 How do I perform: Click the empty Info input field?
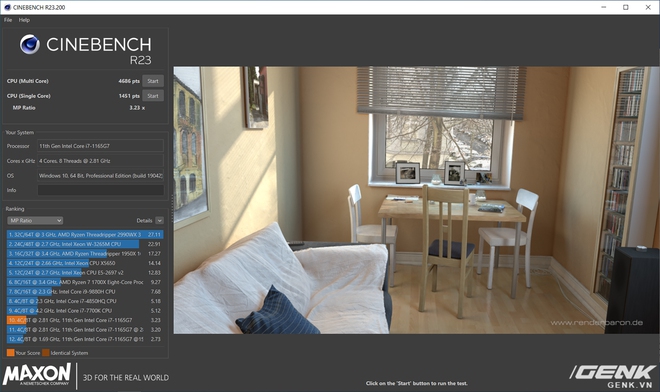click(x=101, y=190)
